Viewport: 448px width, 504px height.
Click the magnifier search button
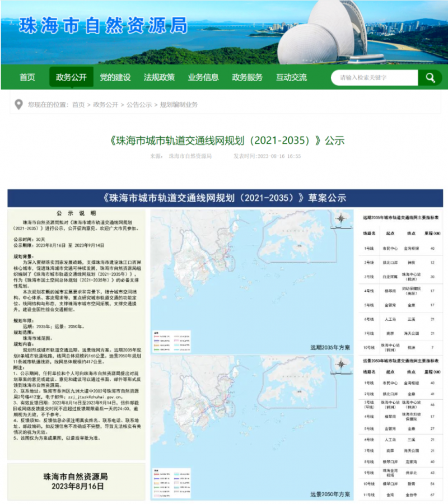click(430, 77)
